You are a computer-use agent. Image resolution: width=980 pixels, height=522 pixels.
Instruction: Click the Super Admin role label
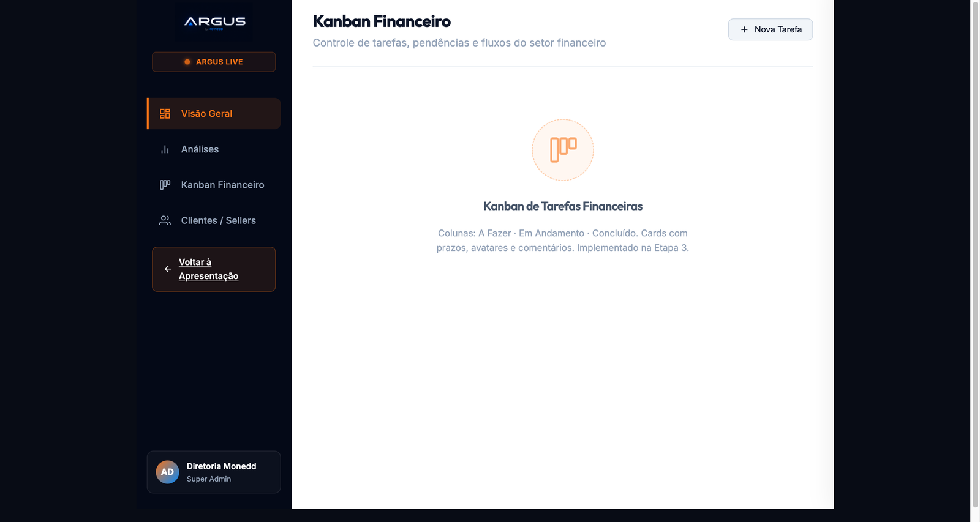point(209,479)
